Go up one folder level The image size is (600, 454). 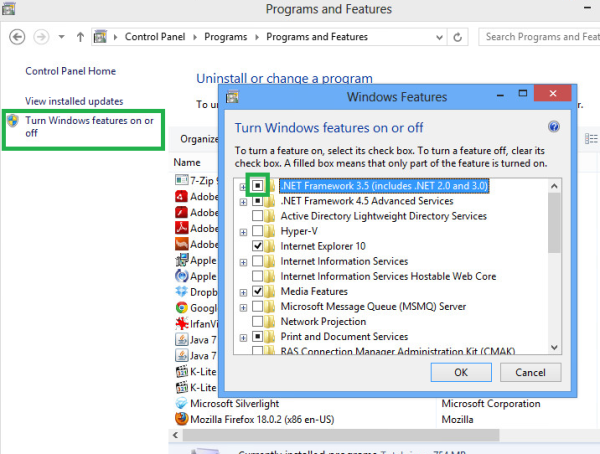click(80, 37)
